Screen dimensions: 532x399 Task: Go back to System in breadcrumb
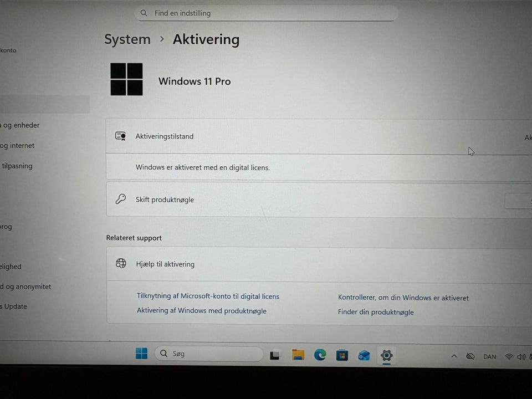[x=127, y=39]
